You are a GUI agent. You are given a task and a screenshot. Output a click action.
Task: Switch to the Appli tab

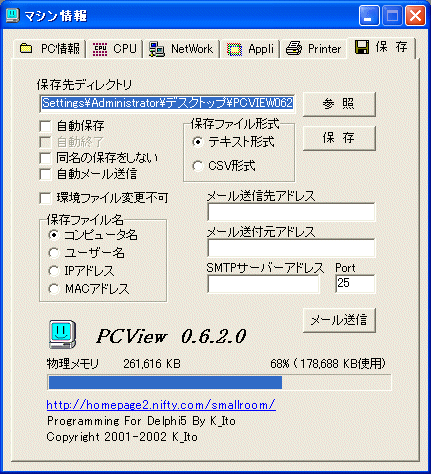coord(250,49)
